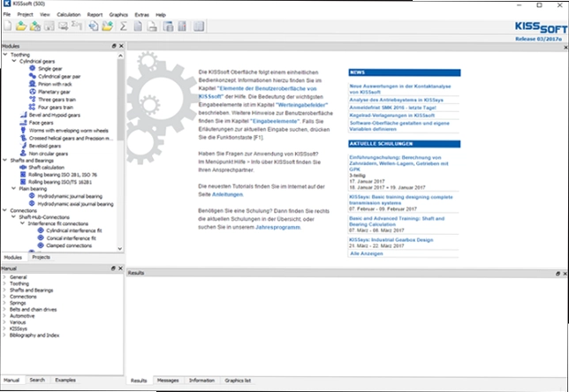Select Conical interference fit module
The image size is (569, 392).
[x=71, y=238]
